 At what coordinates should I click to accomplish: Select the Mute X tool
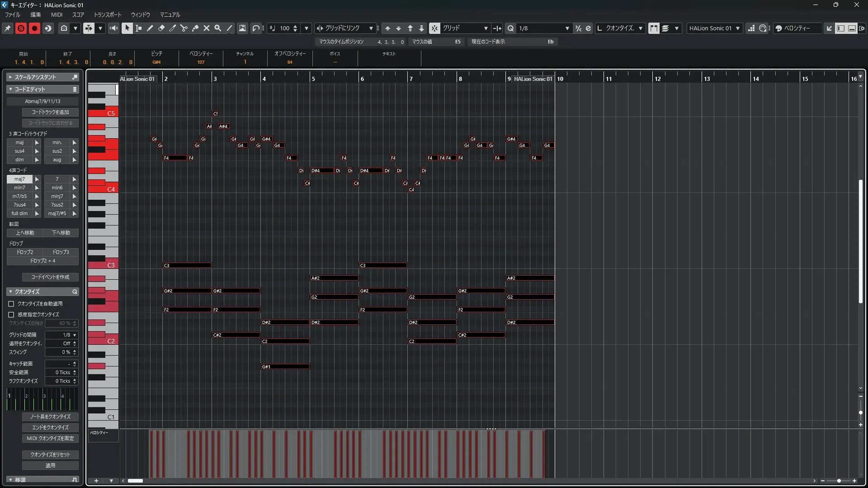(207, 28)
